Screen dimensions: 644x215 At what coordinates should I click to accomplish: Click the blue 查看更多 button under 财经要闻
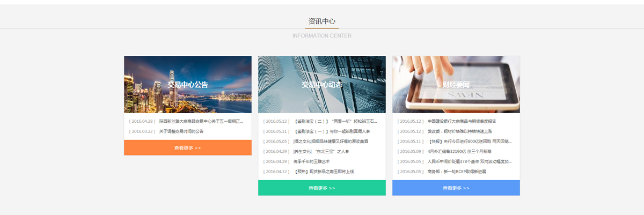[456, 188]
